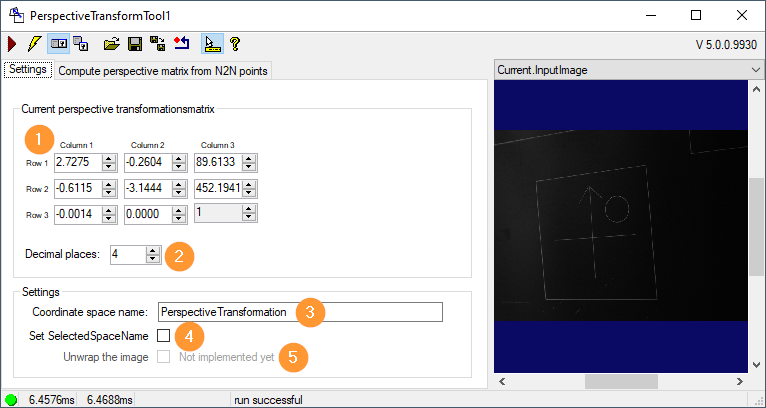The width and height of the screenshot is (766, 408).
Task: Decrease Row 1 Column 3 value 89.6133
Action: click(249, 167)
